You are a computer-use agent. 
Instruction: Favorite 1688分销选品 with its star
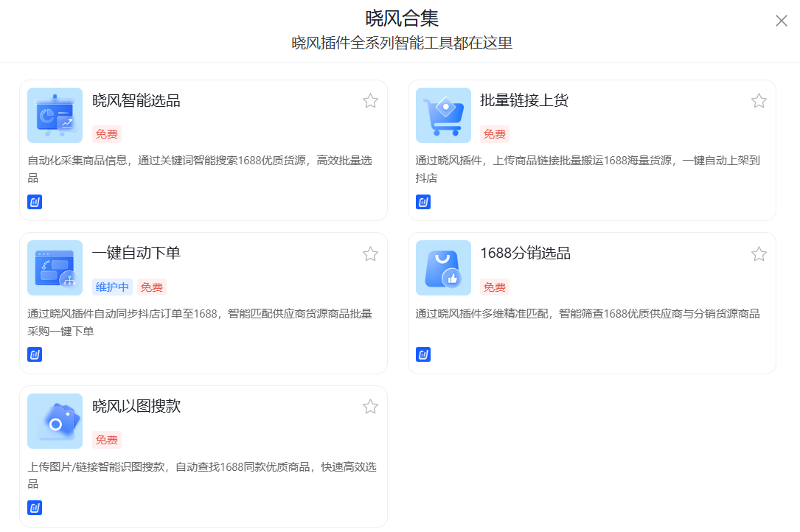point(759,254)
